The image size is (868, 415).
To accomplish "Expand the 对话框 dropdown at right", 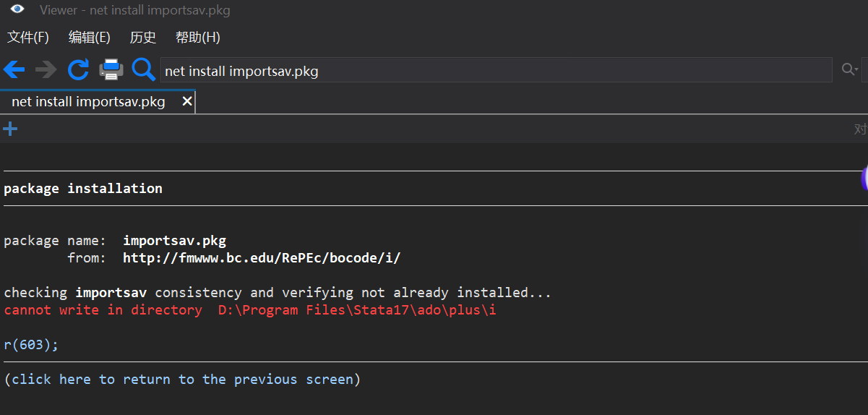I will [x=860, y=129].
